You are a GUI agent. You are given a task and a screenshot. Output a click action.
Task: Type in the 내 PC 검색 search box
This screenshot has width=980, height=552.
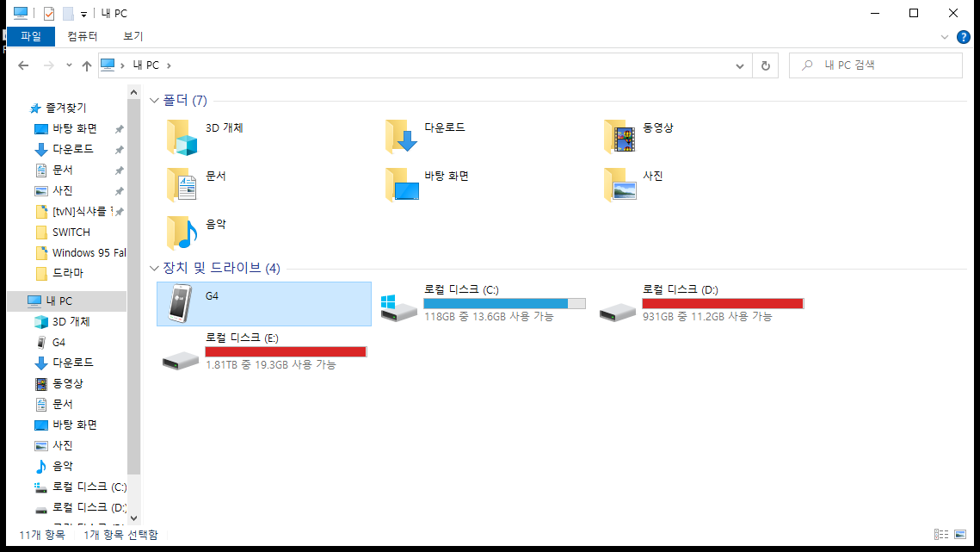[x=876, y=65]
